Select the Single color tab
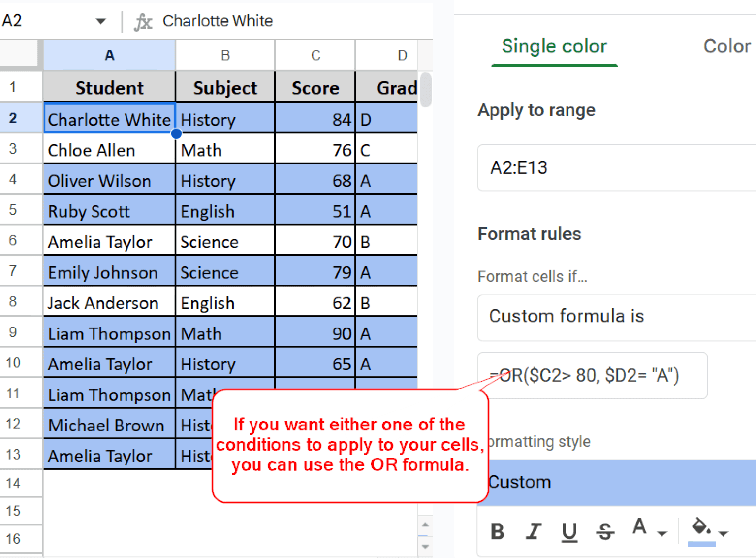756x558 pixels. click(x=554, y=46)
